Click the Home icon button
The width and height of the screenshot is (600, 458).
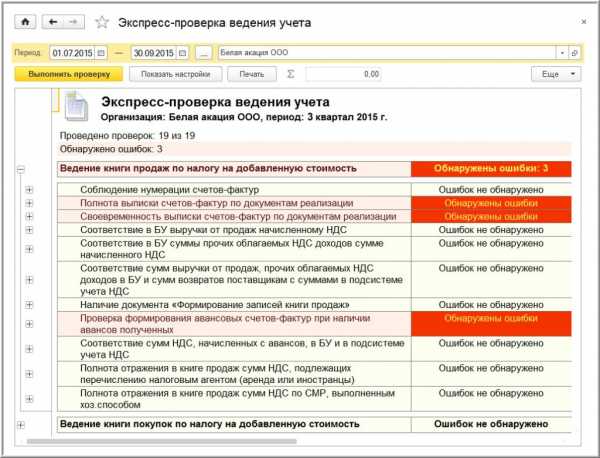pyautogui.click(x=26, y=21)
